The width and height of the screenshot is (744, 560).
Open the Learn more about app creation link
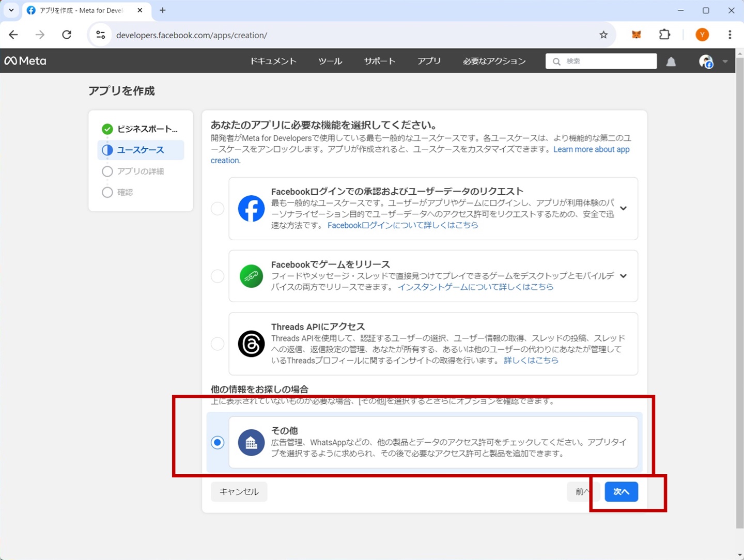coord(591,149)
